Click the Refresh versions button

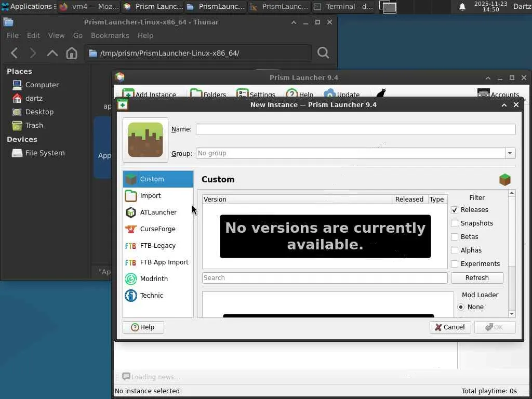click(477, 278)
